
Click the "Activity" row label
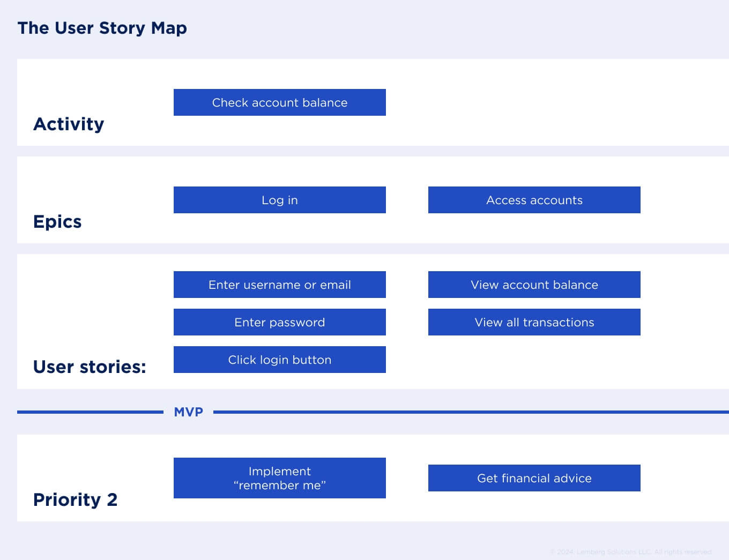tap(69, 124)
